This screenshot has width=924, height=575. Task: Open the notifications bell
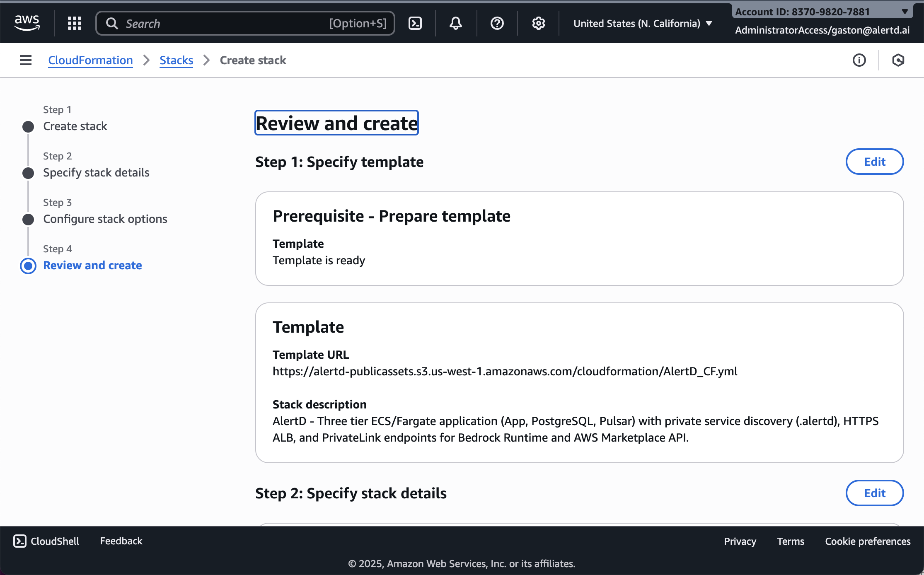point(455,23)
